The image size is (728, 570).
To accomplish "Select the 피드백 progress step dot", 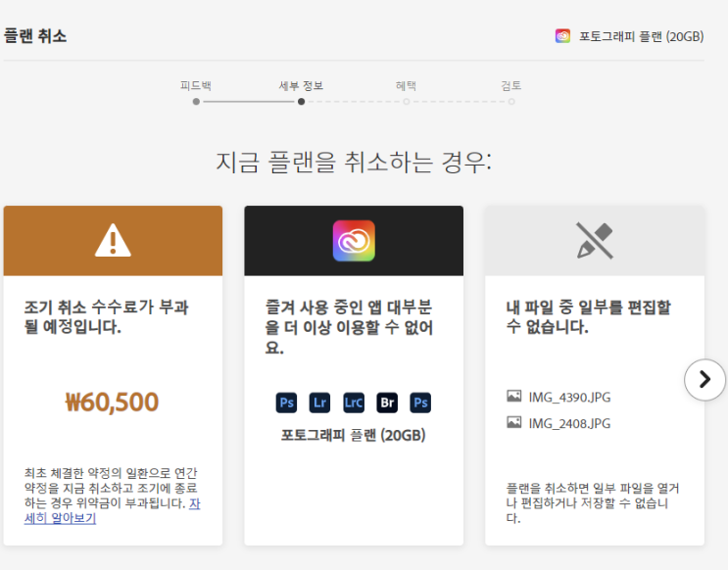I will coord(196,102).
